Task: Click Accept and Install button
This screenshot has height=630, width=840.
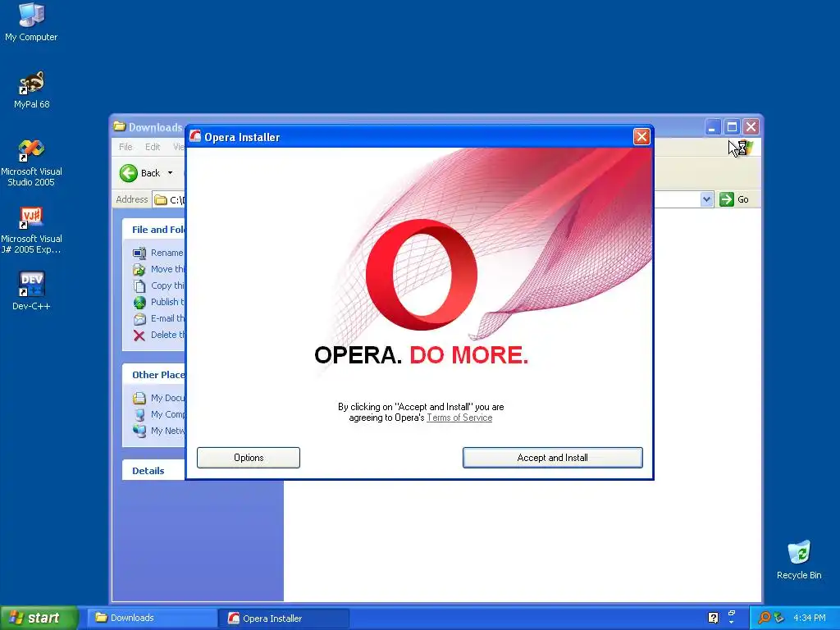Action: coord(552,458)
